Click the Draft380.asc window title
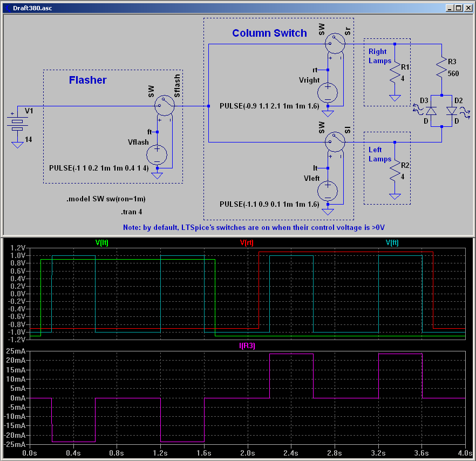476x461 pixels. 32,8
